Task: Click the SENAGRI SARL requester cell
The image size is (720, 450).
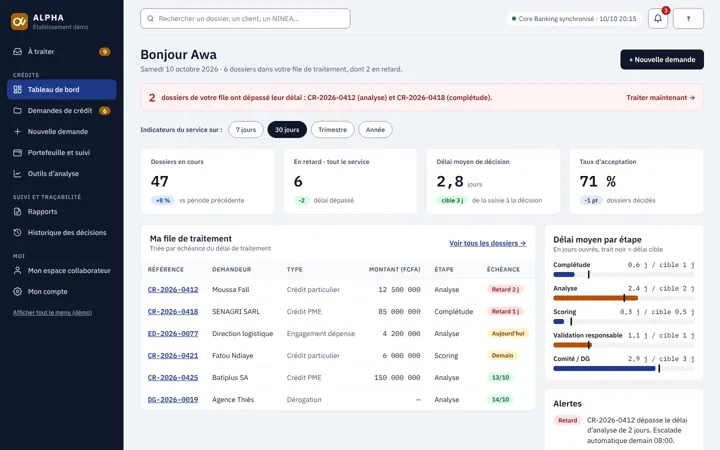Action: pos(236,312)
